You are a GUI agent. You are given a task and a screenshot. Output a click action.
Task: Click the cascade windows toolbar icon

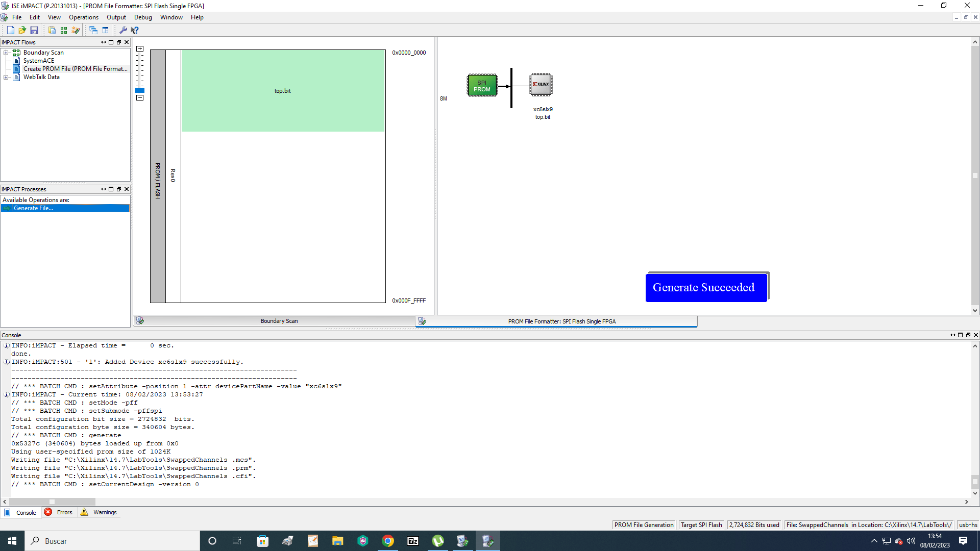93,30
